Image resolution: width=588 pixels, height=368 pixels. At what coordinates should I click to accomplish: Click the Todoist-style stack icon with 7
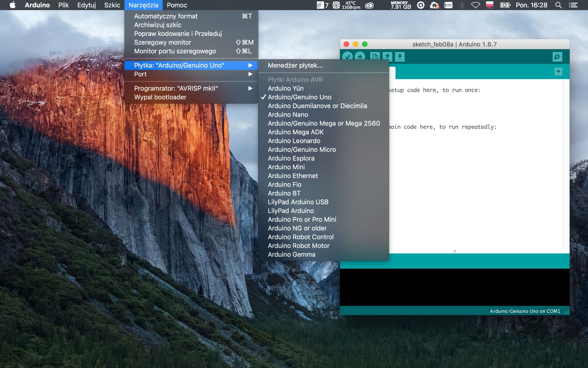[x=322, y=5]
